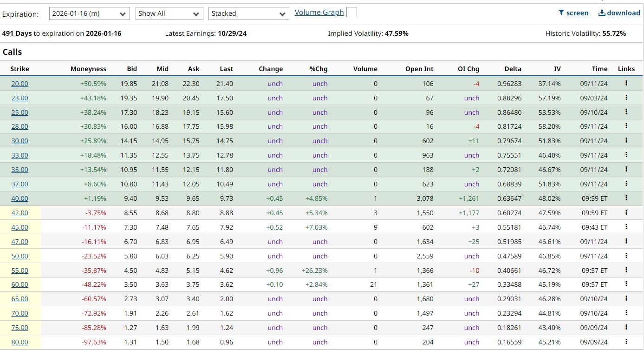Select open interest value 3,078
The height and width of the screenshot is (350, 644).
point(425,198)
